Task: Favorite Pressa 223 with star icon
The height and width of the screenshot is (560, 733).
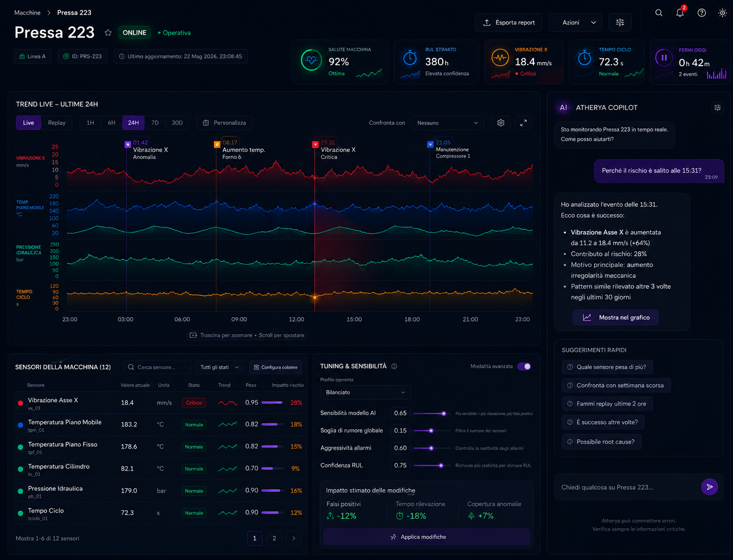Action: [x=108, y=33]
